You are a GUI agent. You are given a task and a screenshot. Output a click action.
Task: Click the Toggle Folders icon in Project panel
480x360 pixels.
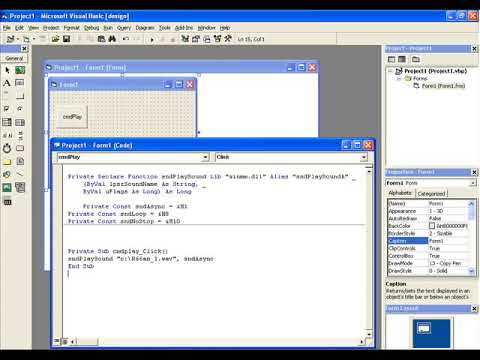(416, 59)
